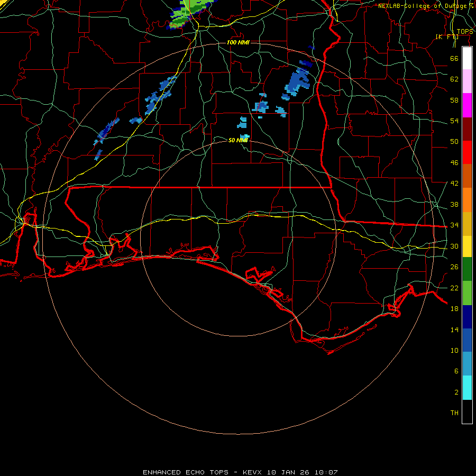The height and width of the screenshot is (476, 476).
Task: Click the 50 legend value
Action: point(454,142)
